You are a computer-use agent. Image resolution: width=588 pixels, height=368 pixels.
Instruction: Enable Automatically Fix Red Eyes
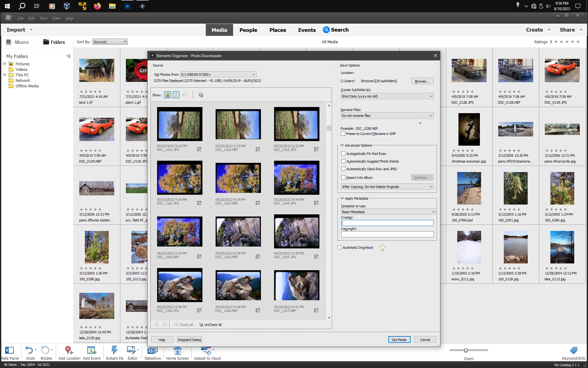click(343, 154)
